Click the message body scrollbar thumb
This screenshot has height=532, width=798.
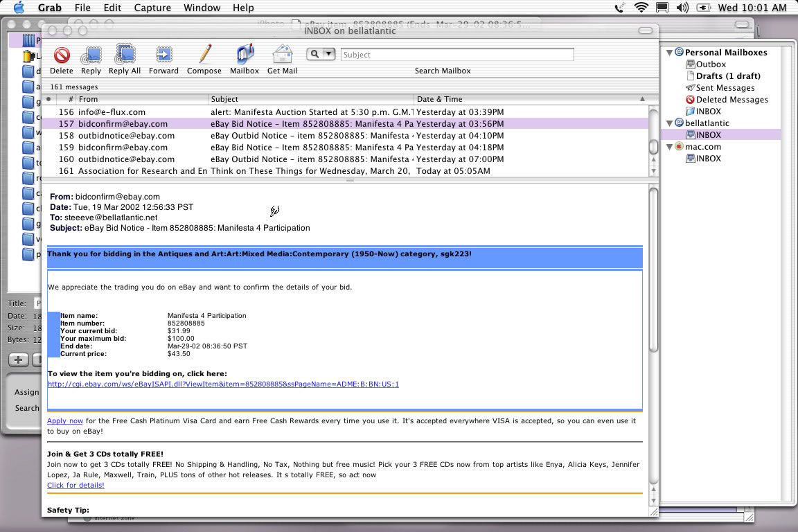point(653,270)
